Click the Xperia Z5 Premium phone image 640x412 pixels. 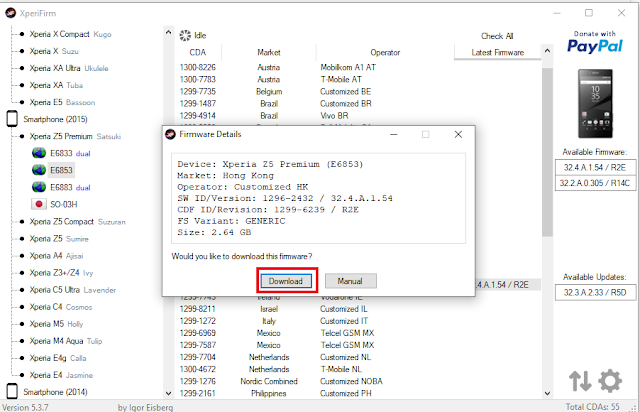595,104
